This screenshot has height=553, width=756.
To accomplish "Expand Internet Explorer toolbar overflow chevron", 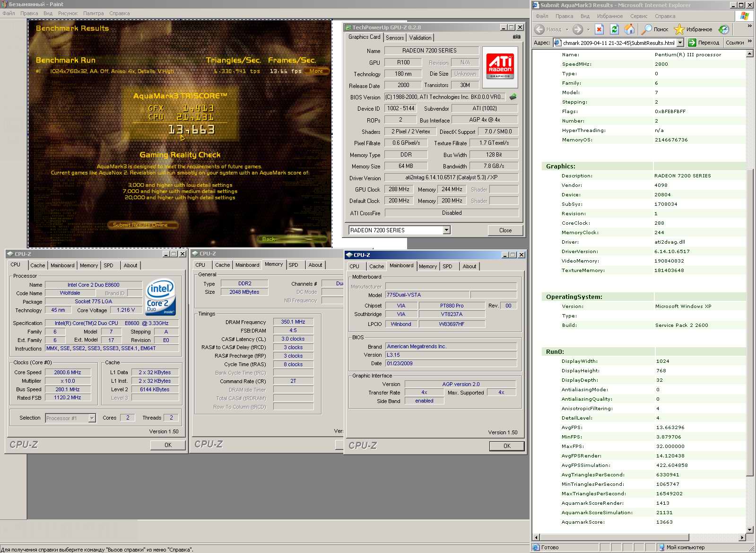I will tap(749, 26).
